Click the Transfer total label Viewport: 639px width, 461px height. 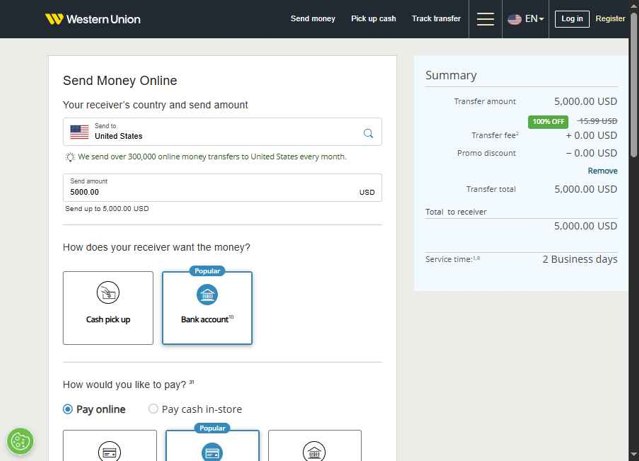pos(491,189)
